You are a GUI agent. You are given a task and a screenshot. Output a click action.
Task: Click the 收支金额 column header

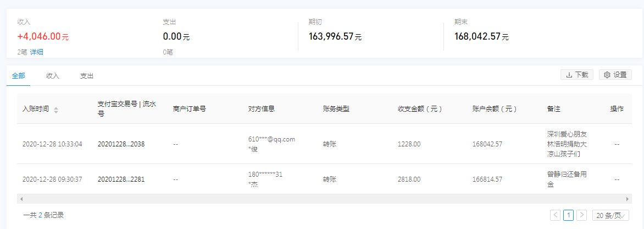pyautogui.click(x=420, y=109)
